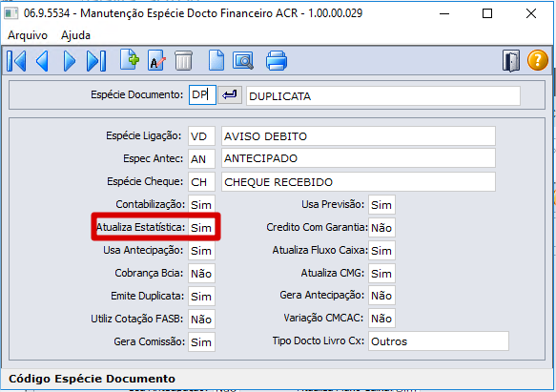Screen dimensions: 556x392
Task: Click the Espécie Documento label
Action: tap(137, 94)
